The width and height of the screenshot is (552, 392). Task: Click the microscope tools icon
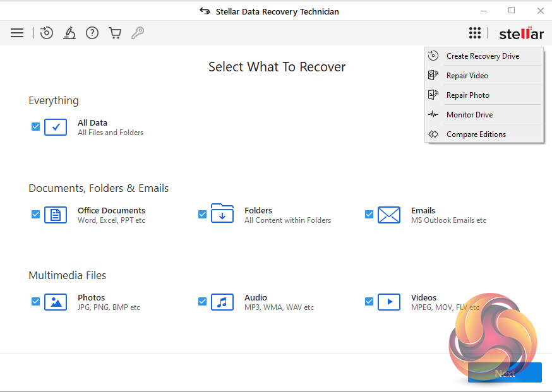(69, 33)
